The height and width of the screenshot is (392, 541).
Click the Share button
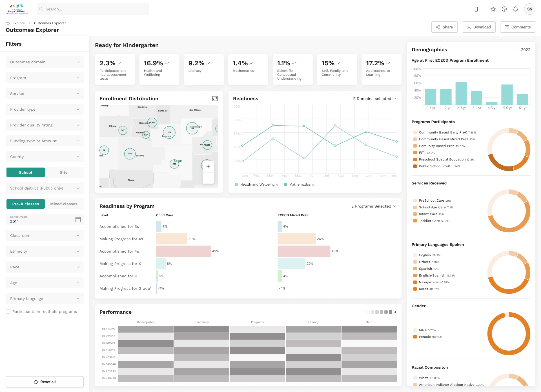[x=444, y=27]
